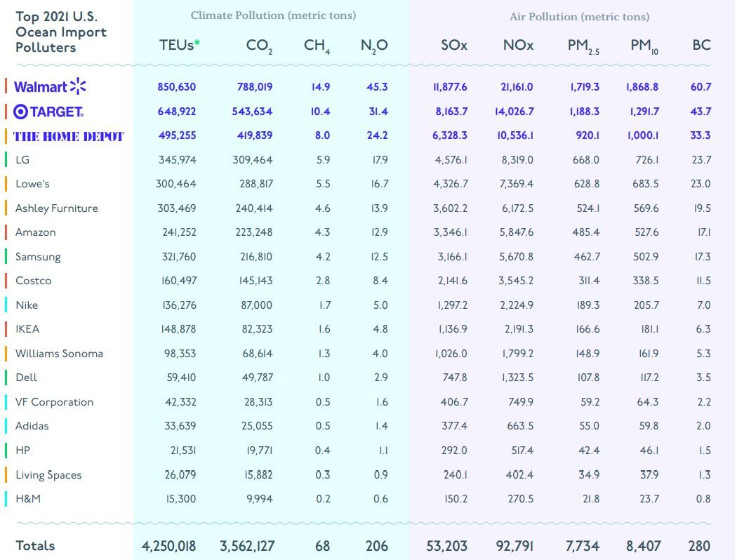Viewport: 737px width, 560px height.
Task: Click Williams Sonoma's SOx value 1,026.0
Action: (451, 353)
